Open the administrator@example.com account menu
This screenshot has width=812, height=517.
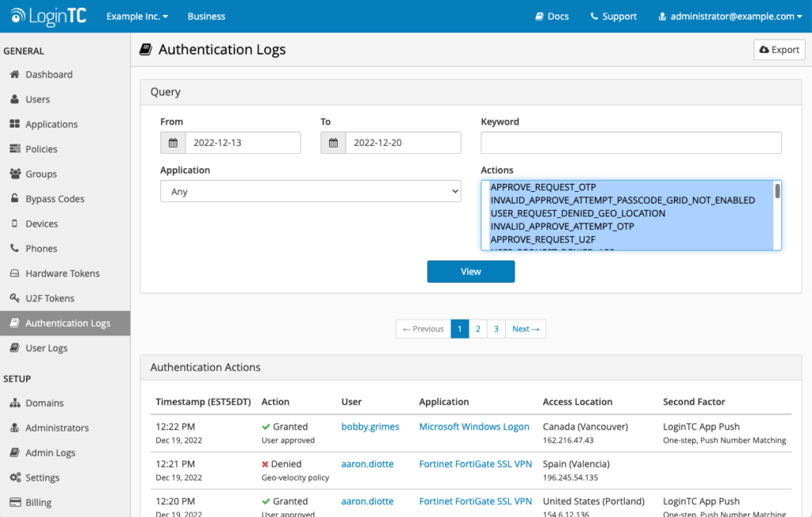(730, 16)
